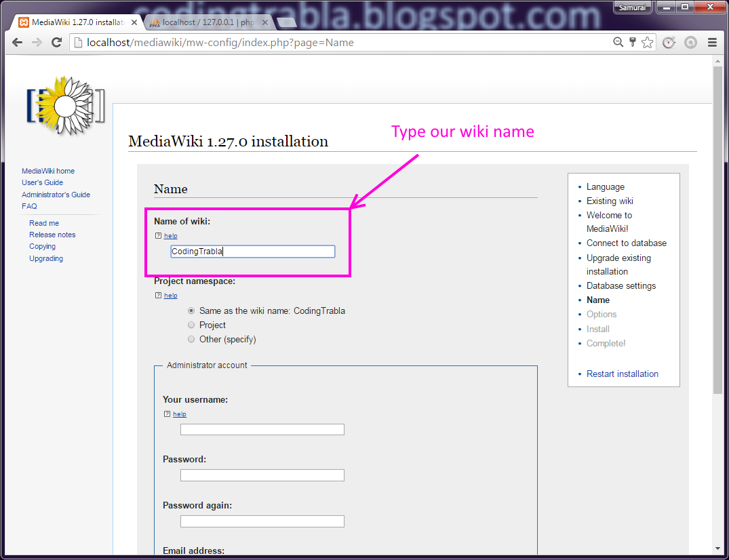Open the help link under Name of wiki
The image size is (729, 560).
(x=171, y=236)
